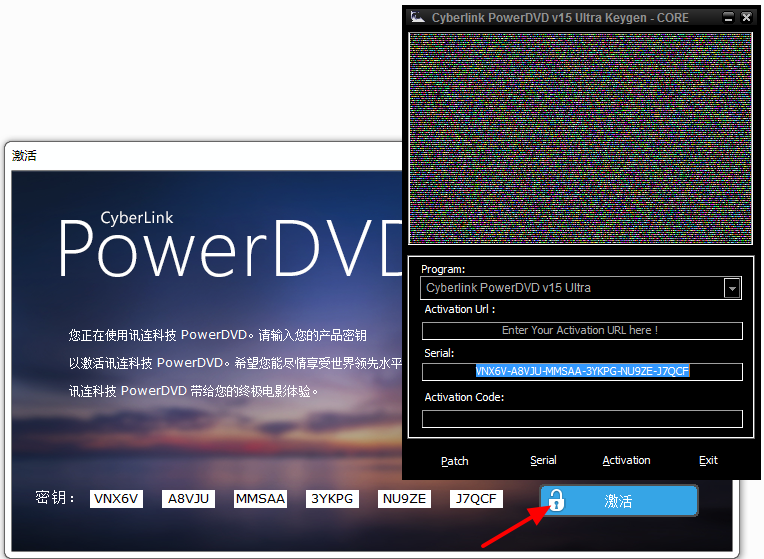Viewport: 764px width, 559px height.
Task: Click the Activation Code: label
Action: click(464, 397)
